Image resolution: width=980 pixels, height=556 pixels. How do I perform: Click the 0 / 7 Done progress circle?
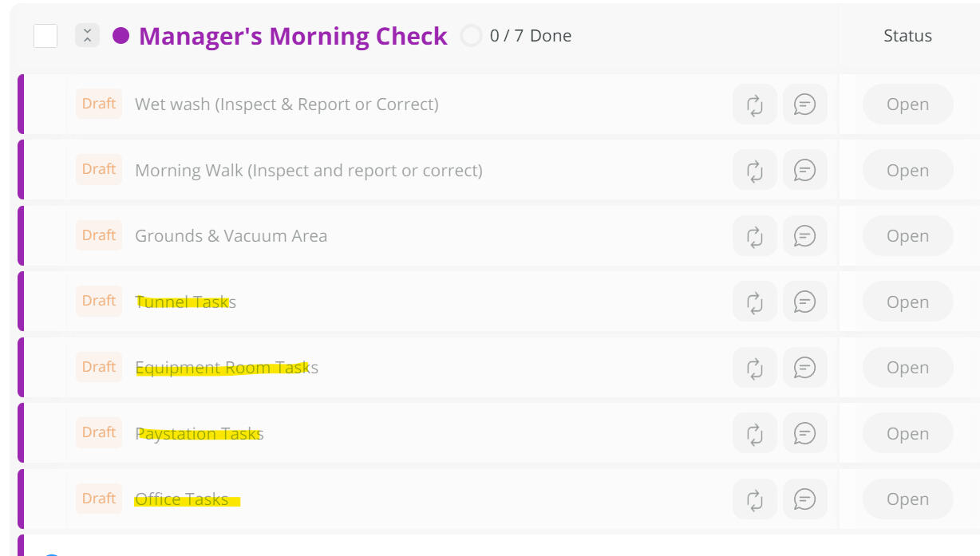[x=472, y=36]
